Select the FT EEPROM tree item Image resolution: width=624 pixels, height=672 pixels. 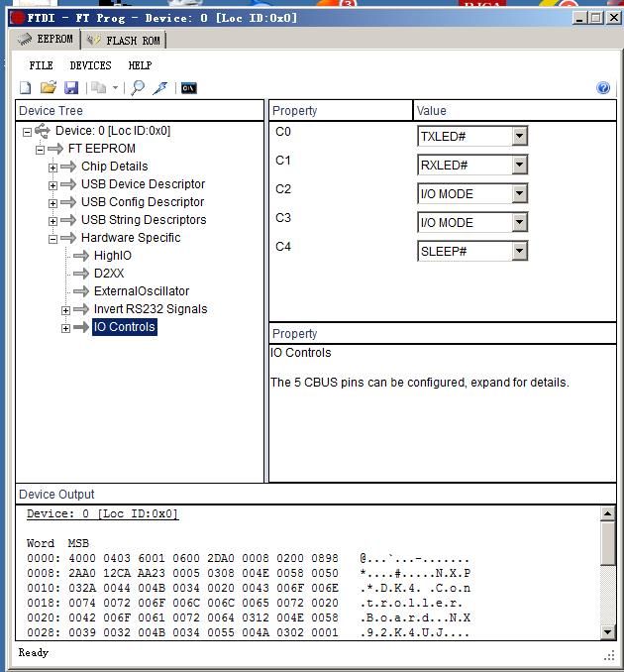[101, 149]
